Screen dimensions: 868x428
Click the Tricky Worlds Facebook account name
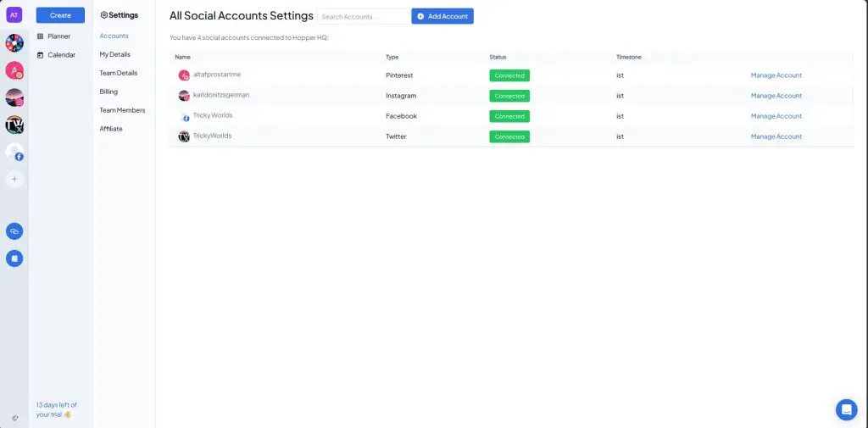213,115
